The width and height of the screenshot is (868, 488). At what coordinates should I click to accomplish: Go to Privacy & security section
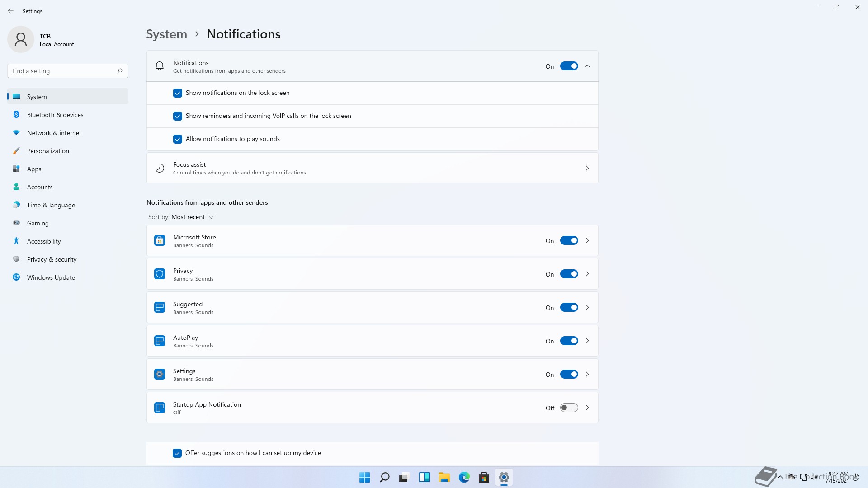[x=52, y=259]
